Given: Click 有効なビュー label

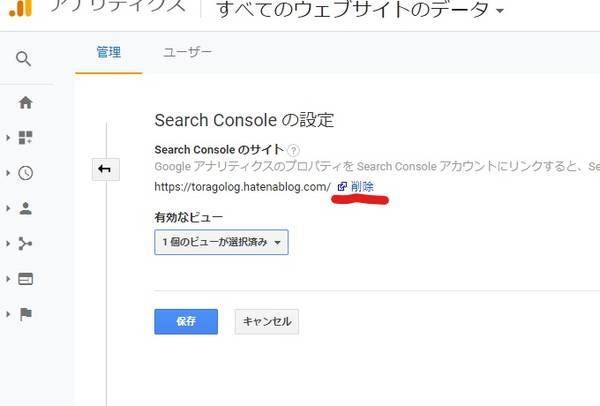Looking at the screenshot, I should click(189, 217).
